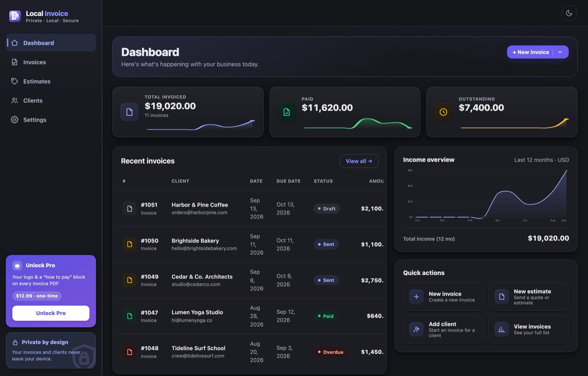Toggle dark mode moon icon

click(569, 13)
